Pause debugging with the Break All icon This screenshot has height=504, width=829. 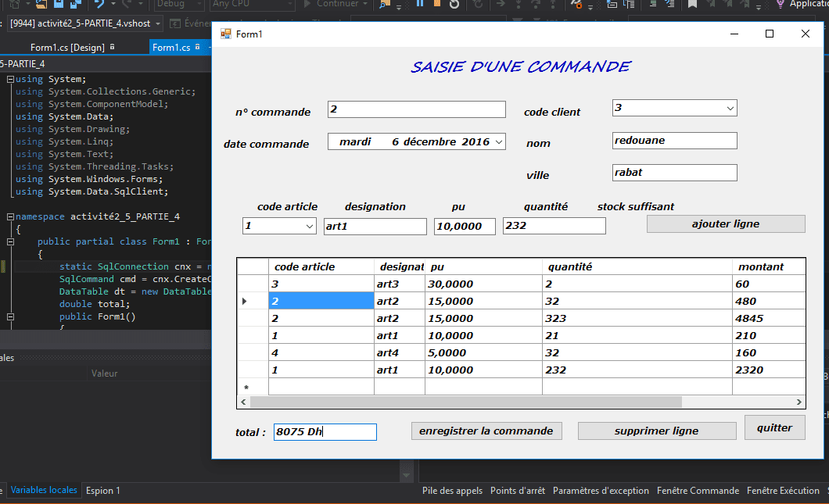click(420, 4)
